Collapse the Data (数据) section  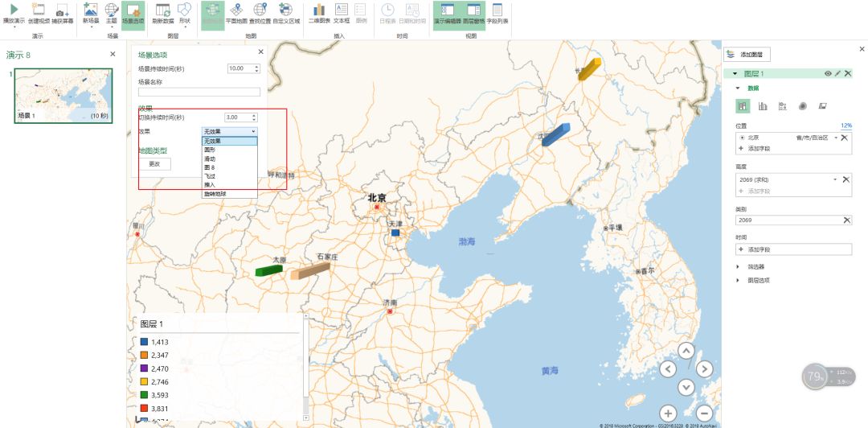pyautogui.click(x=737, y=88)
